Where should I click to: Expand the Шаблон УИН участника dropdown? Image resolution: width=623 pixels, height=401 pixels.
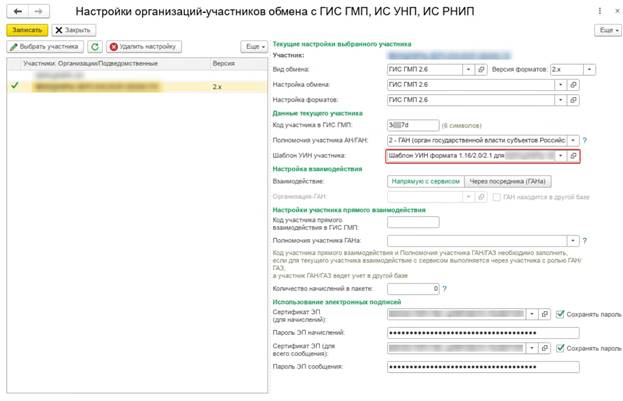point(561,156)
